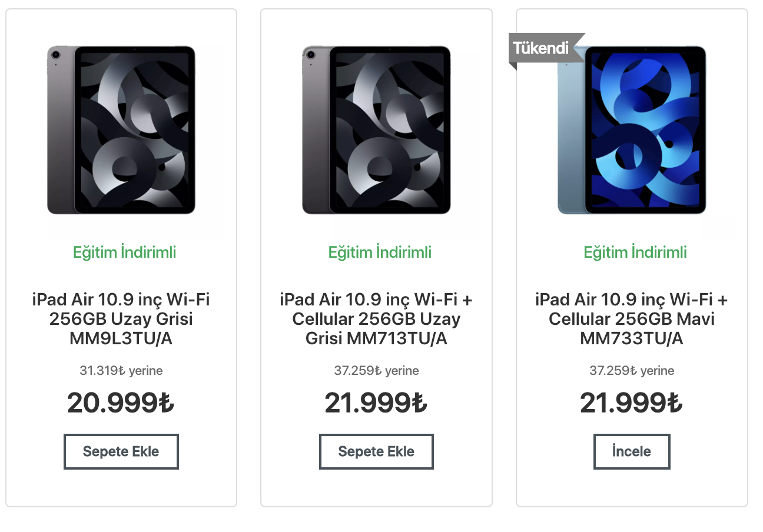763x532 pixels.
Task: Click Eğitim İndirimli label on MM713TU/A card
Action: tap(380, 252)
